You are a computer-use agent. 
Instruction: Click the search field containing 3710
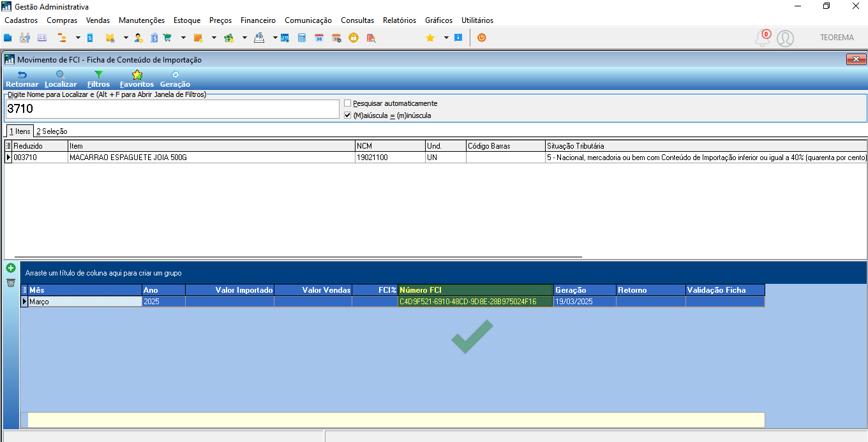coord(171,109)
